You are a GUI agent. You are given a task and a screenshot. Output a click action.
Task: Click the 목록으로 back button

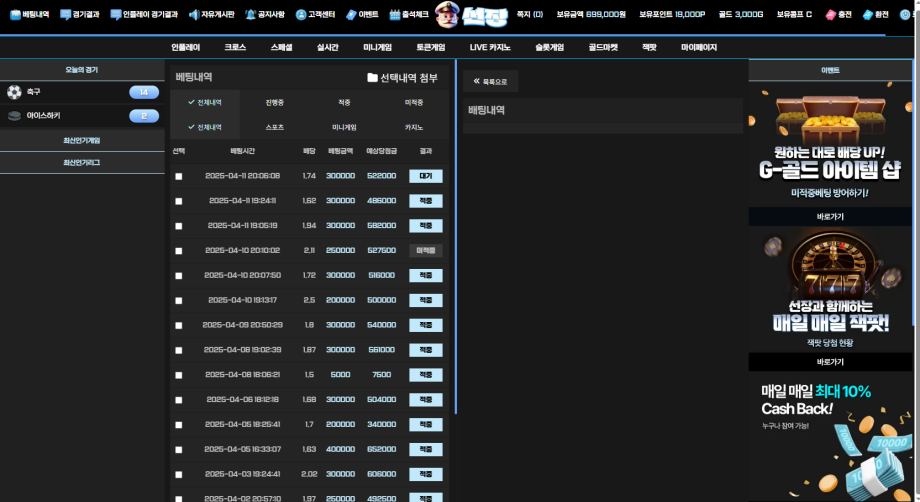[491, 82]
